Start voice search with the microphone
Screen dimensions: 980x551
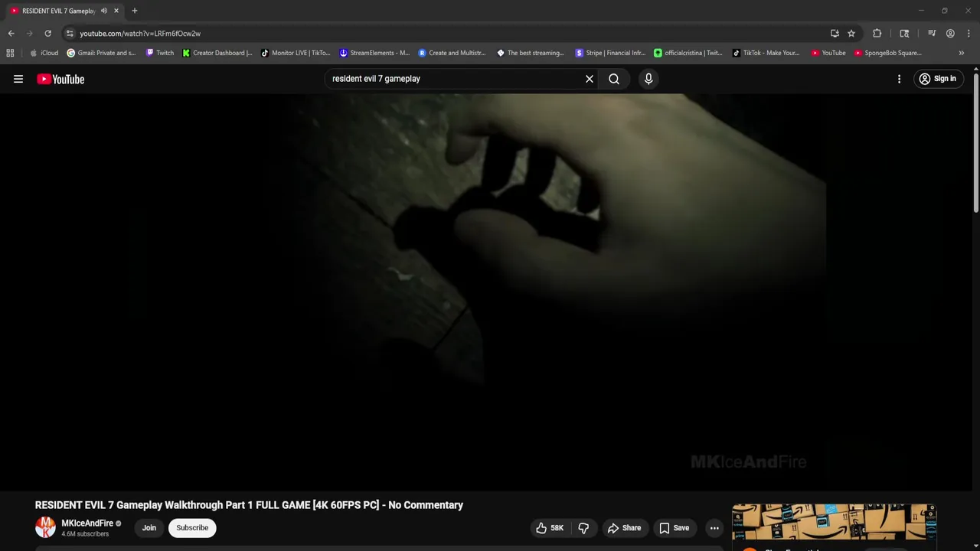[x=648, y=79]
